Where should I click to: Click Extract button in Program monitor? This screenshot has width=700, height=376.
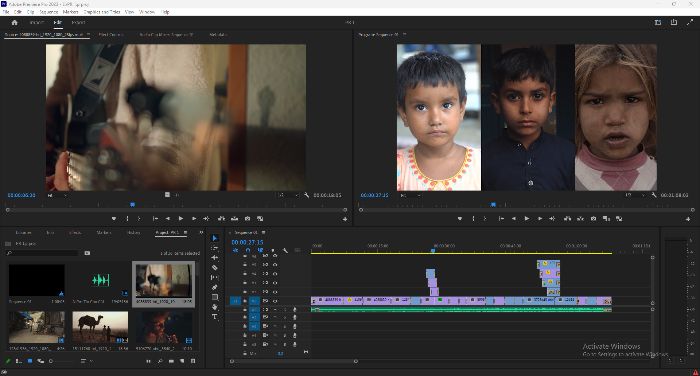pos(580,219)
